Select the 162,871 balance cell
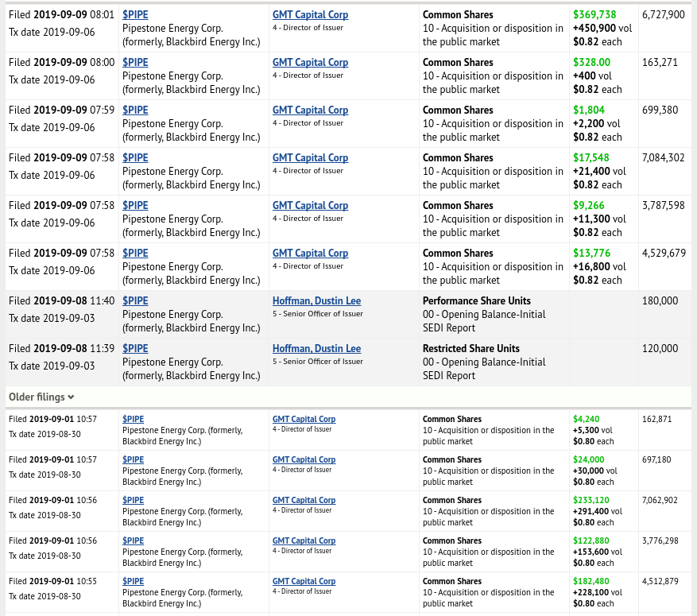The width and height of the screenshot is (697, 616). 656,419
